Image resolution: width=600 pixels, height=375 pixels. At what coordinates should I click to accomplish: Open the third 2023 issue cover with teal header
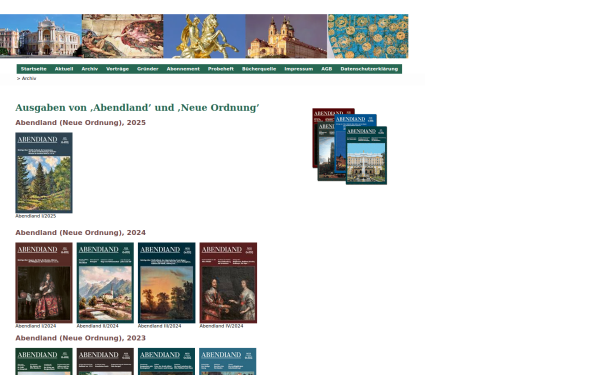(x=166, y=361)
